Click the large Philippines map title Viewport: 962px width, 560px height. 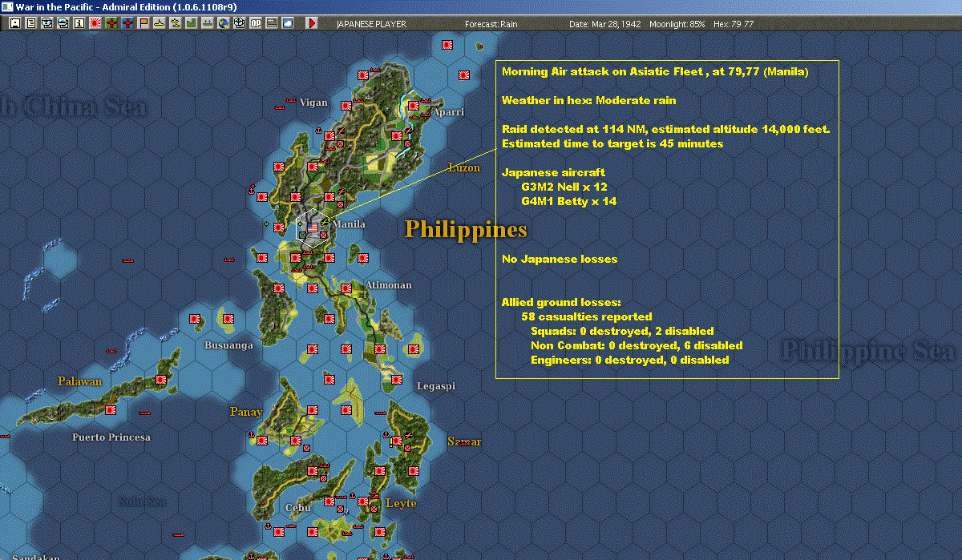[466, 229]
